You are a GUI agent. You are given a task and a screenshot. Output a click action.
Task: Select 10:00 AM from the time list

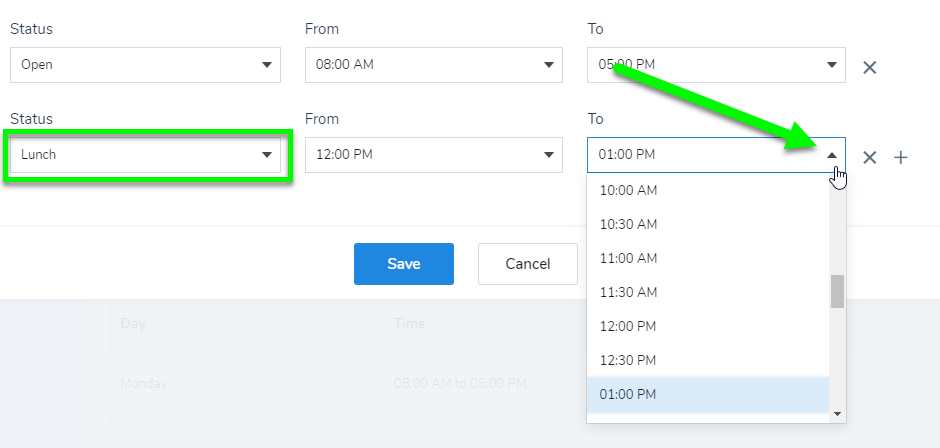(x=708, y=191)
